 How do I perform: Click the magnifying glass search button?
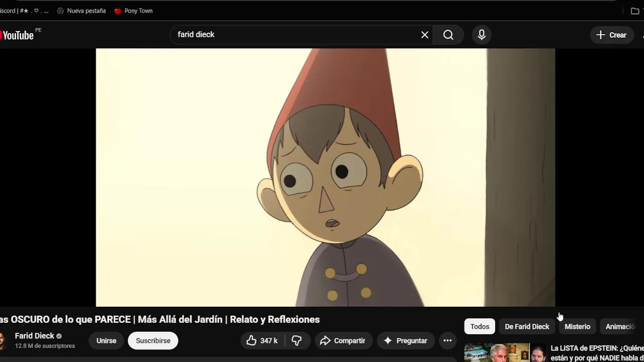pos(448,35)
